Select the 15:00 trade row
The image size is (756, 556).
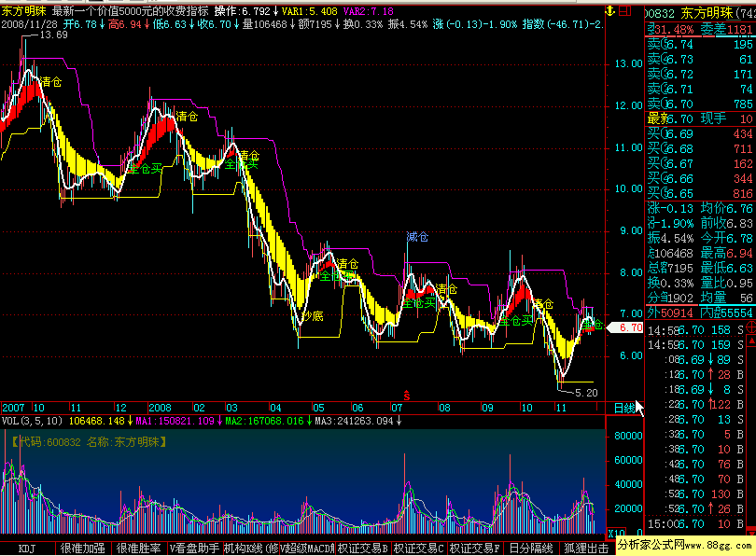click(695, 524)
